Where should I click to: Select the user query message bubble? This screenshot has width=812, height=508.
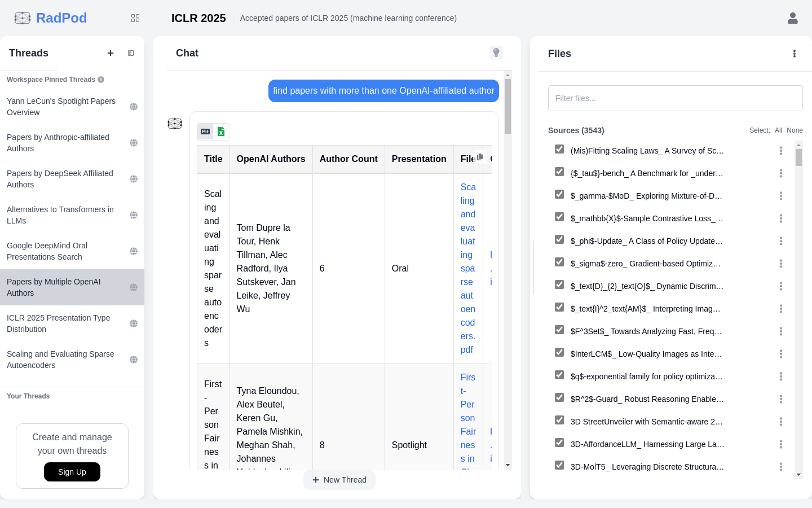(x=383, y=91)
